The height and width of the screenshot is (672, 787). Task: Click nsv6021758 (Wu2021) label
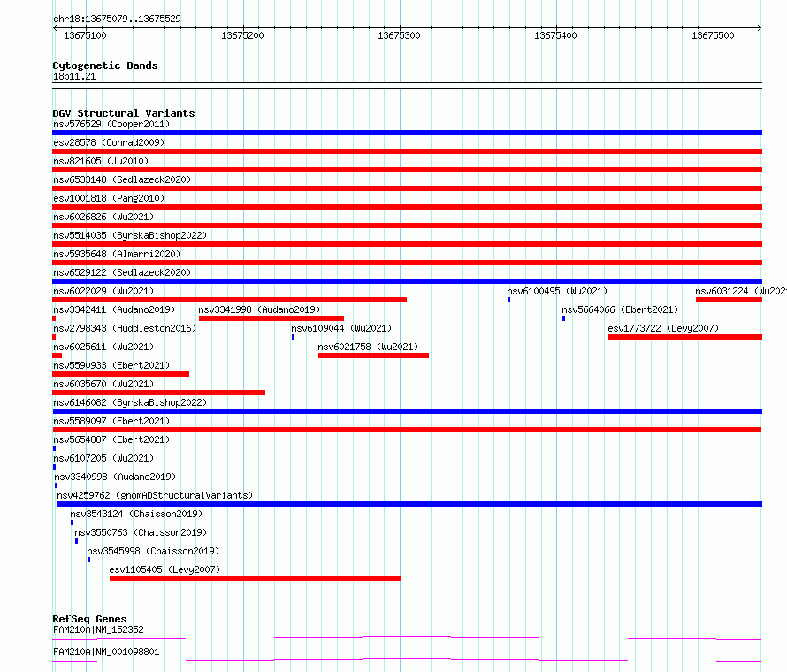click(368, 347)
